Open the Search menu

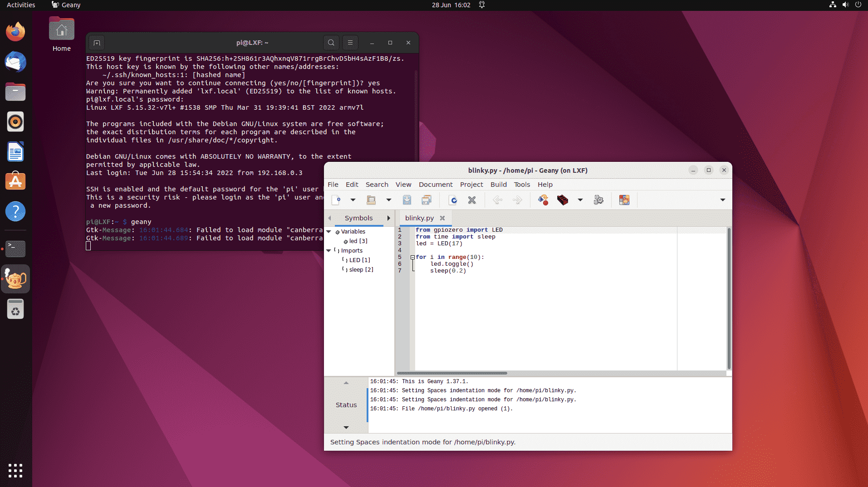point(377,185)
